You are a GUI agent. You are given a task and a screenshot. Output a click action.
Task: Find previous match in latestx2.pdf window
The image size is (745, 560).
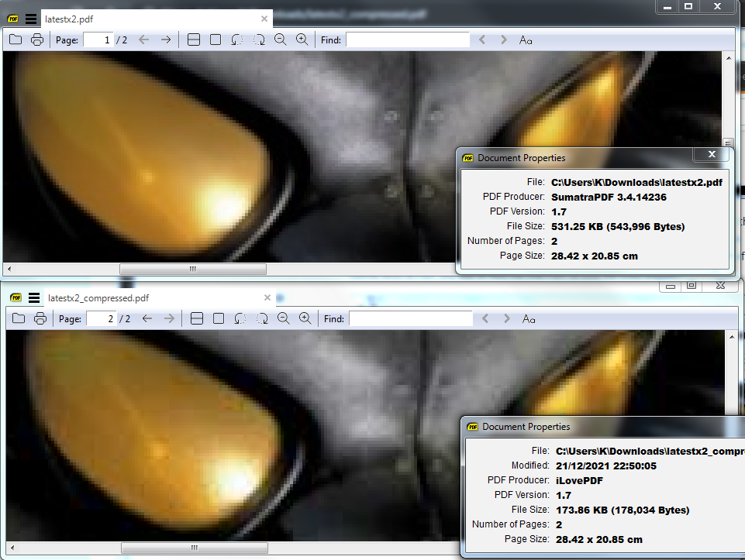coord(481,40)
